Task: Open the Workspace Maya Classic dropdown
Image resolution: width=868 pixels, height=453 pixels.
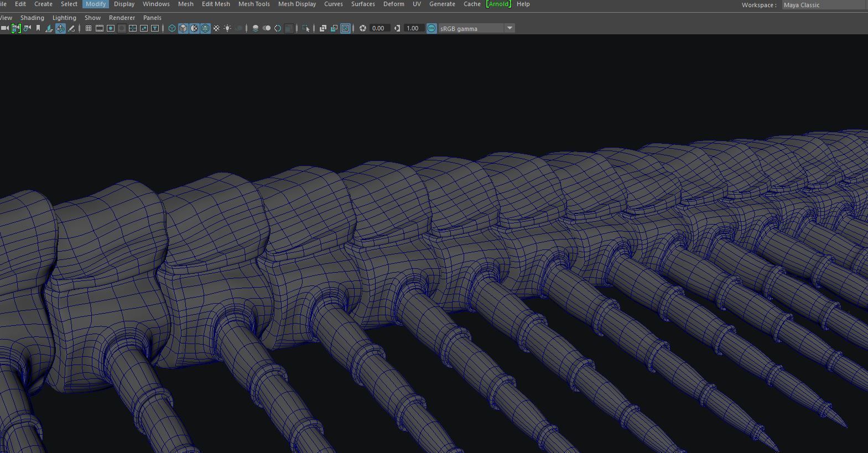Action: pyautogui.click(x=824, y=4)
